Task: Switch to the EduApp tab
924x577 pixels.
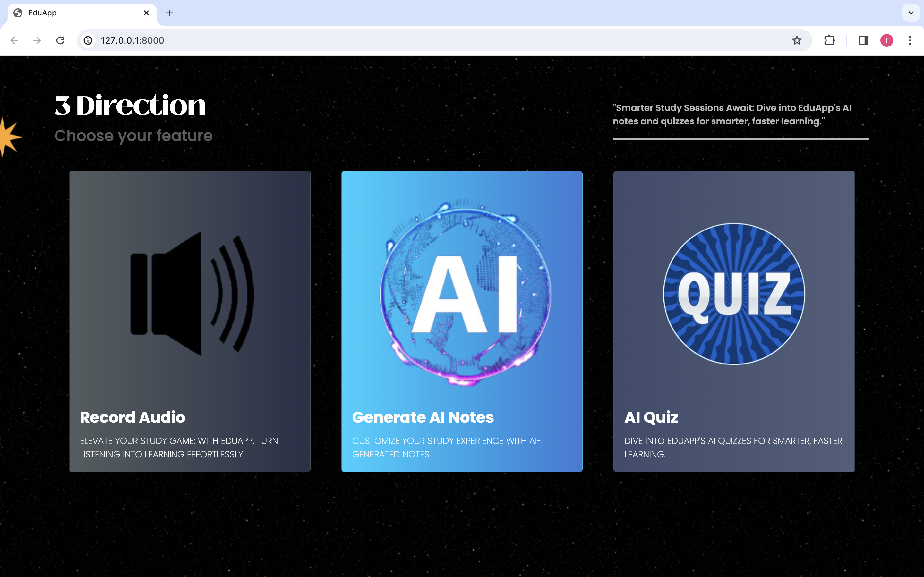Action: coord(76,13)
